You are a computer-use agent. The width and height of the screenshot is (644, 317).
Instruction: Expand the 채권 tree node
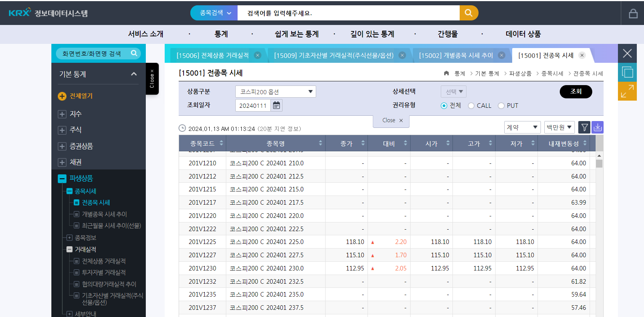click(x=62, y=162)
